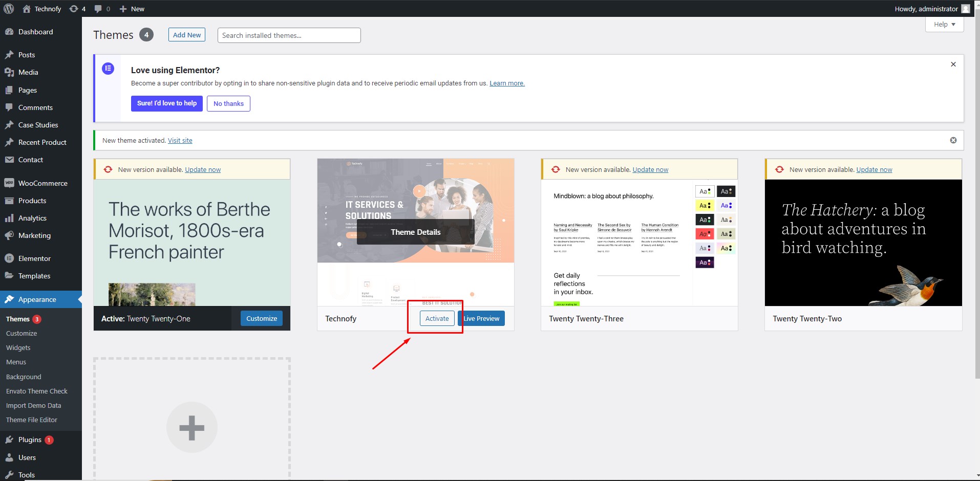Viewport: 980px width, 481px height.
Task: Dismiss the 'New theme activated' notice
Action: point(953,140)
